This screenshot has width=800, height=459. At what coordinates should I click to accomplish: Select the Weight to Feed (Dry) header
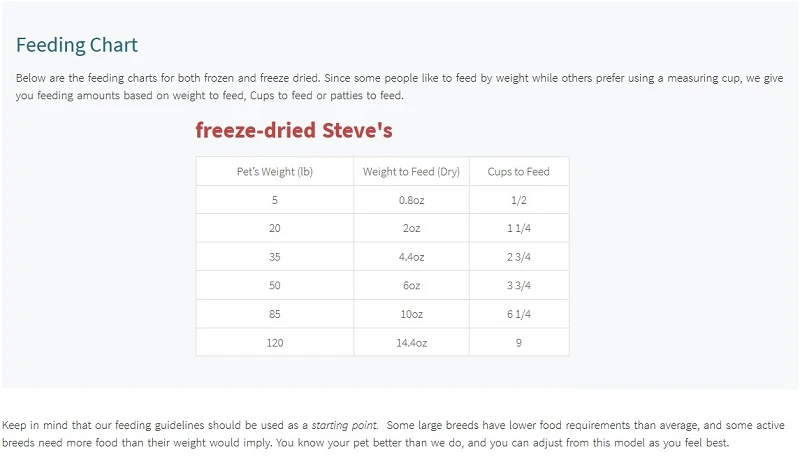tap(411, 171)
